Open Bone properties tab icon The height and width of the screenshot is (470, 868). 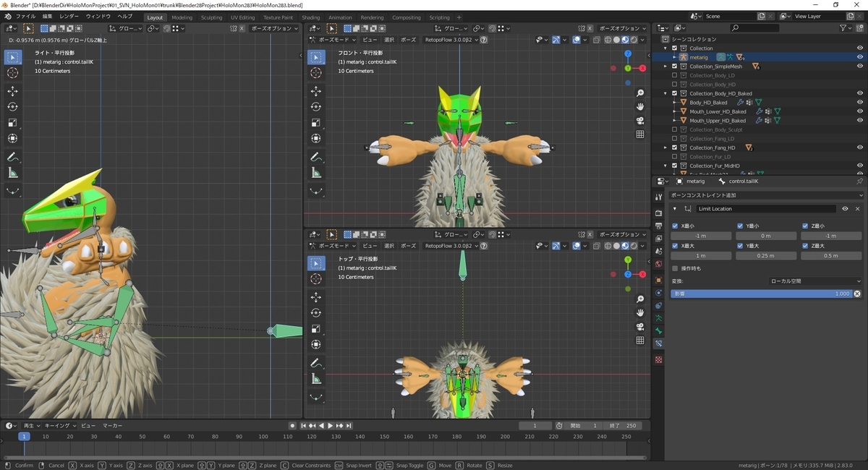tap(658, 330)
